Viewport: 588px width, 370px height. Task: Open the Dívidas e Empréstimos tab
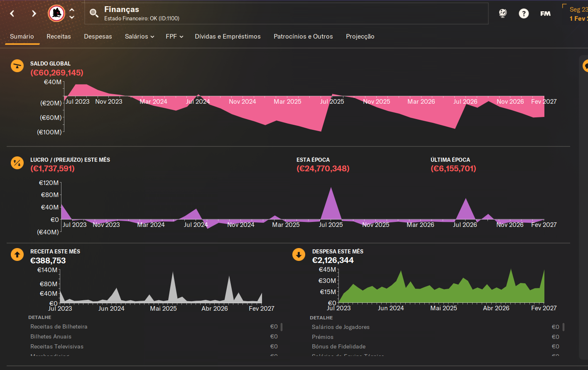click(228, 37)
